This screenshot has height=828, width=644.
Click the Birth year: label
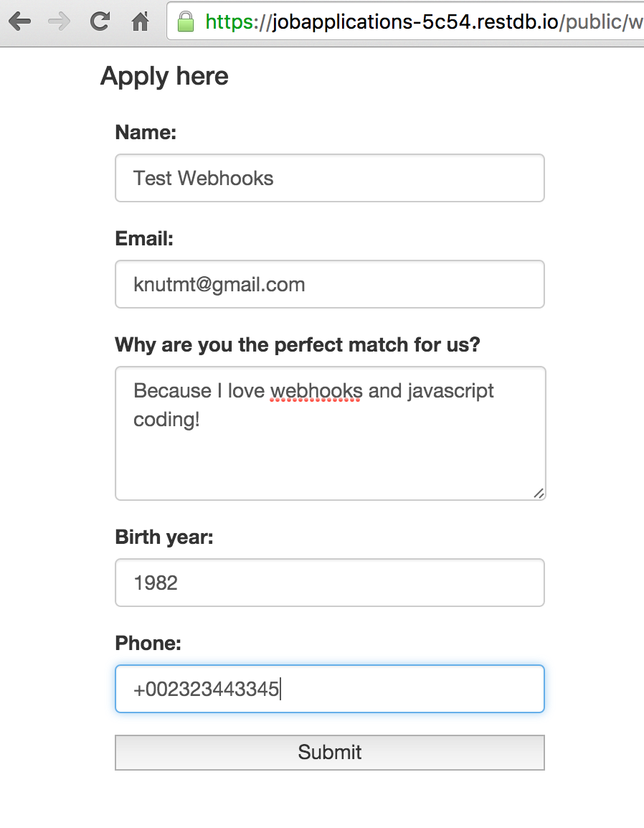[x=164, y=537]
